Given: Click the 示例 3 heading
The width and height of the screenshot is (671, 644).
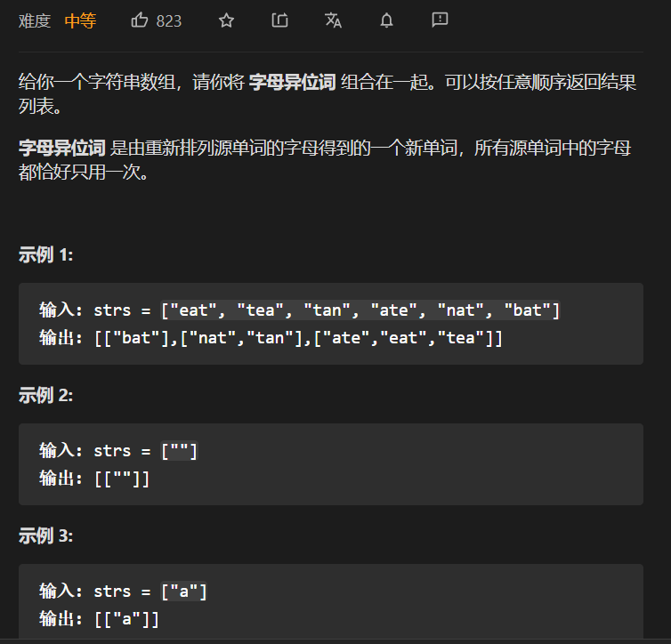Looking at the screenshot, I should pos(45,535).
